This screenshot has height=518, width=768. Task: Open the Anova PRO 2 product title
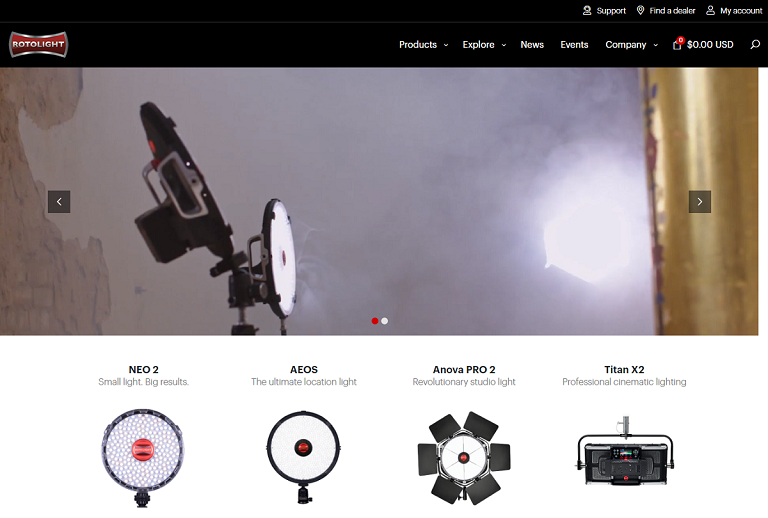point(464,370)
